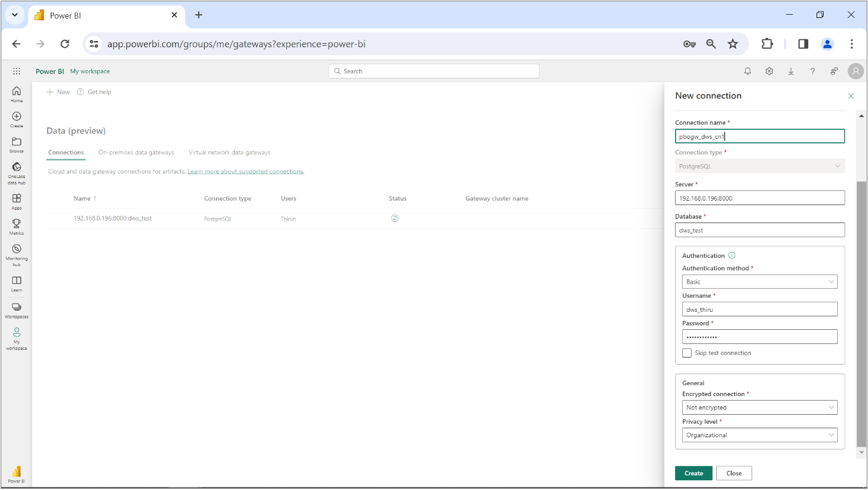Bookmark this page with the star icon

732,44
